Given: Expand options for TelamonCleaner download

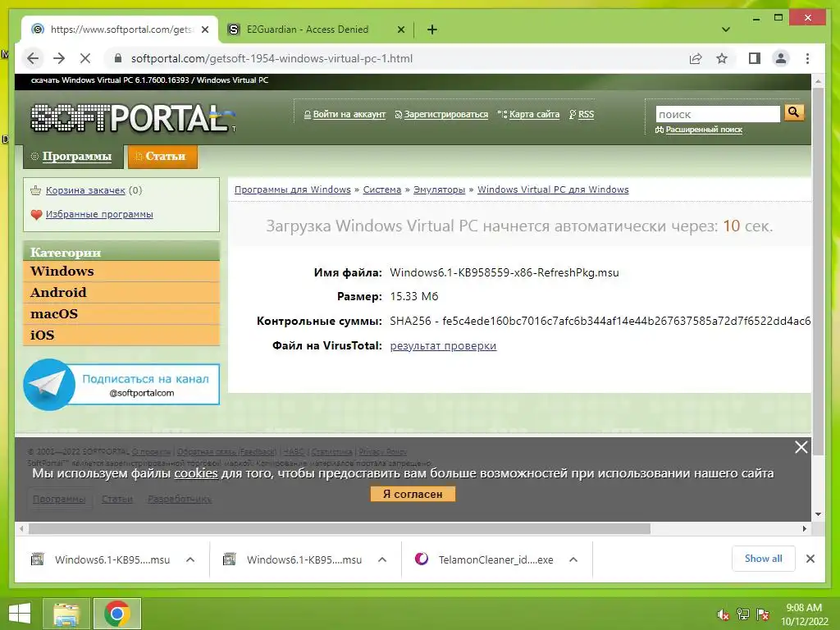Looking at the screenshot, I should pos(573,559).
